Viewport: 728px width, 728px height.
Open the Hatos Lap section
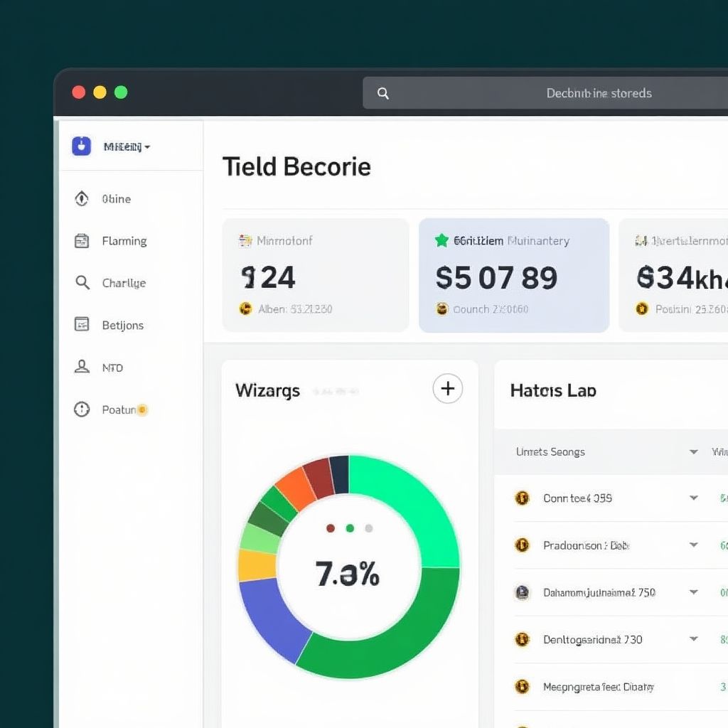click(553, 390)
